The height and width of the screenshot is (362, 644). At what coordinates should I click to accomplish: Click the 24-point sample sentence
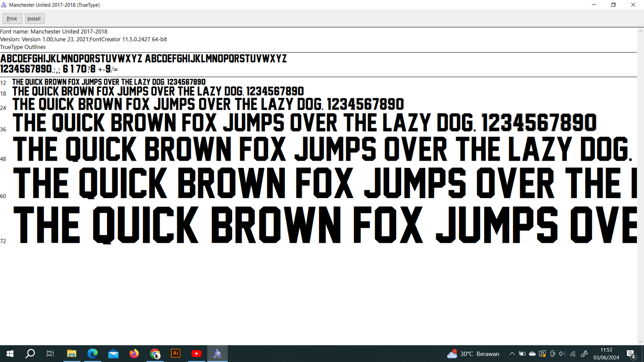(208, 104)
